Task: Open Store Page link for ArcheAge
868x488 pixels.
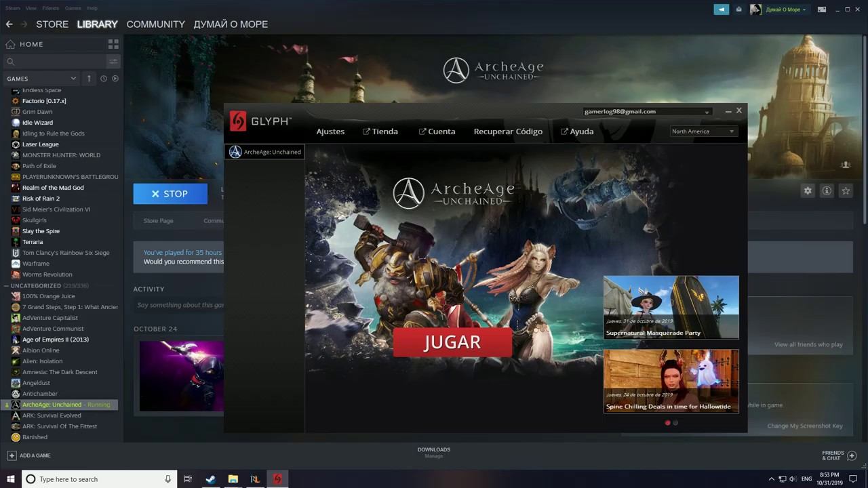Action: [158, 221]
